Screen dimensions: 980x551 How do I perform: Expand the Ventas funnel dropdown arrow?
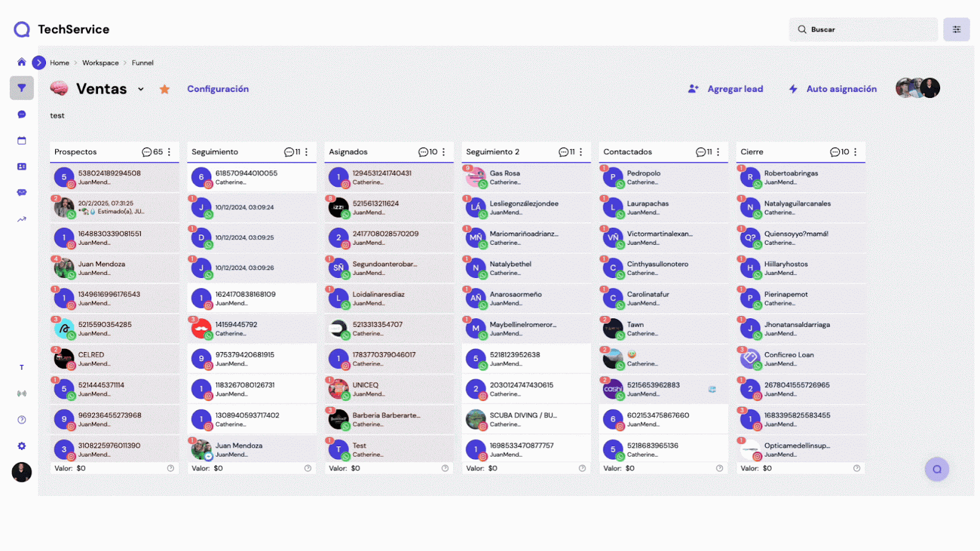click(141, 89)
